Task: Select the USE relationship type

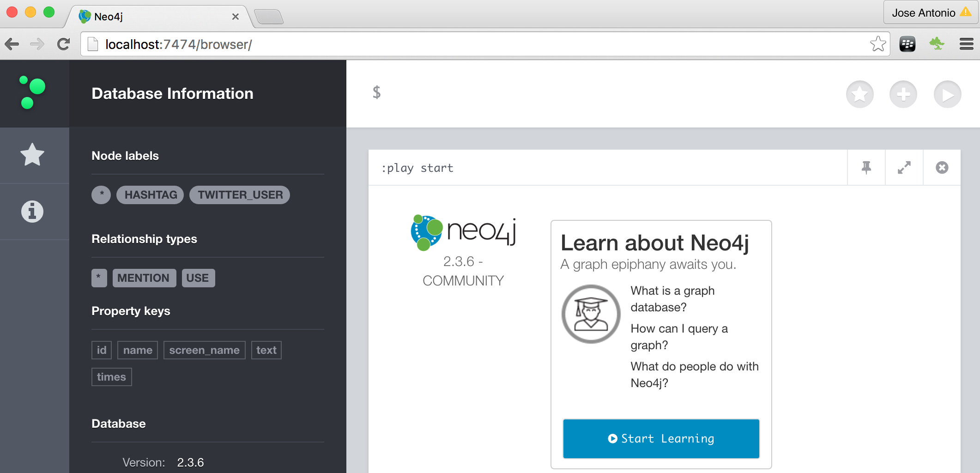Action: point(198,278)
